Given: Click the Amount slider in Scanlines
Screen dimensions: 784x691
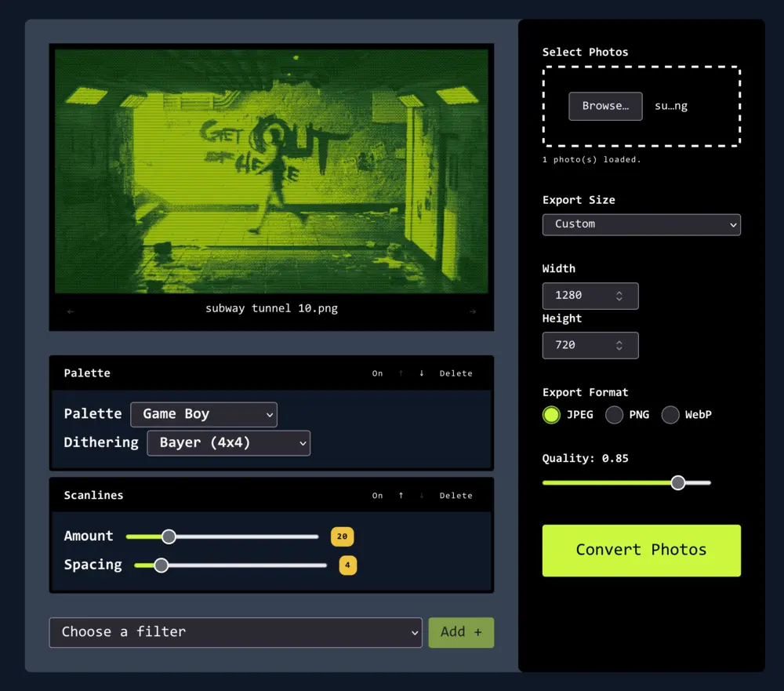Looking at the screenshot, I should [x=169, y=536].
